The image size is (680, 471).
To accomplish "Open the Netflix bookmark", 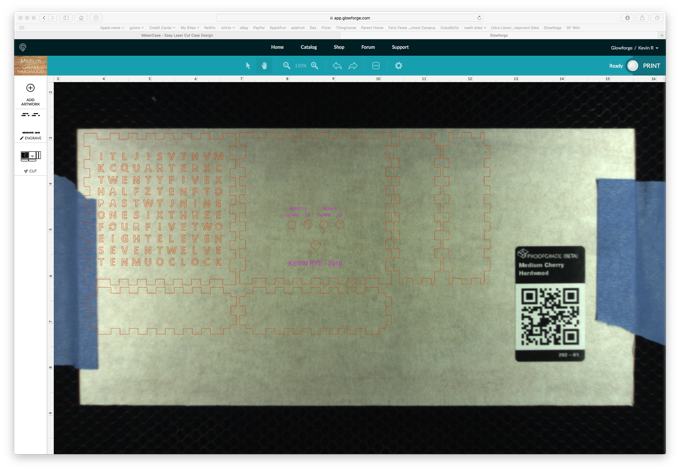I will [209, 27].
